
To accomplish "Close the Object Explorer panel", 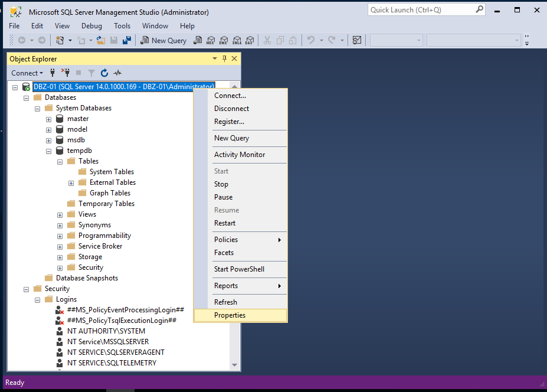I will (234, 58).
